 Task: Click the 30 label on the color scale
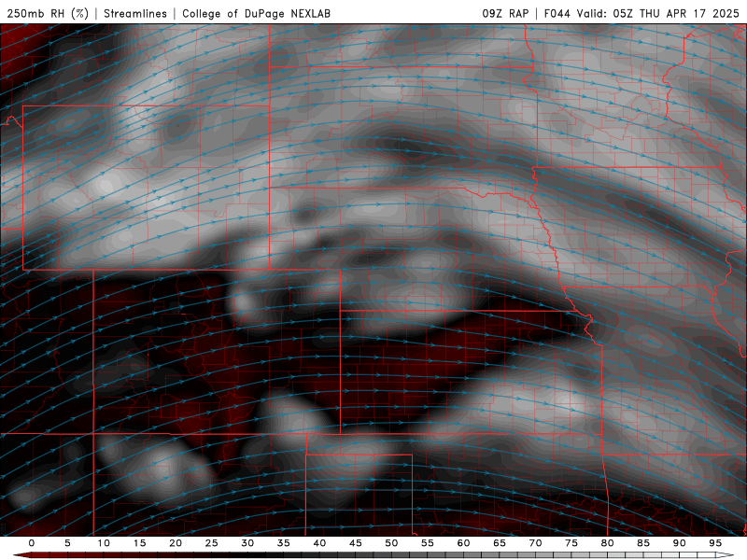tap(247, 543)
